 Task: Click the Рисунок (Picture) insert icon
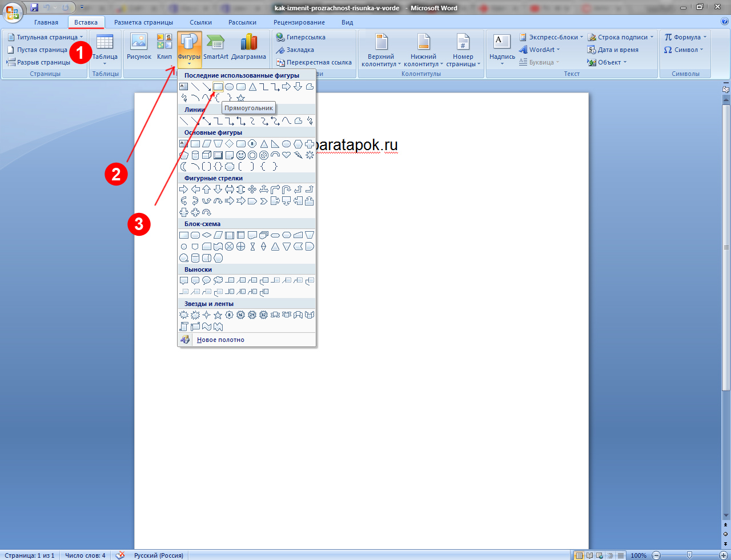(139, 47)
